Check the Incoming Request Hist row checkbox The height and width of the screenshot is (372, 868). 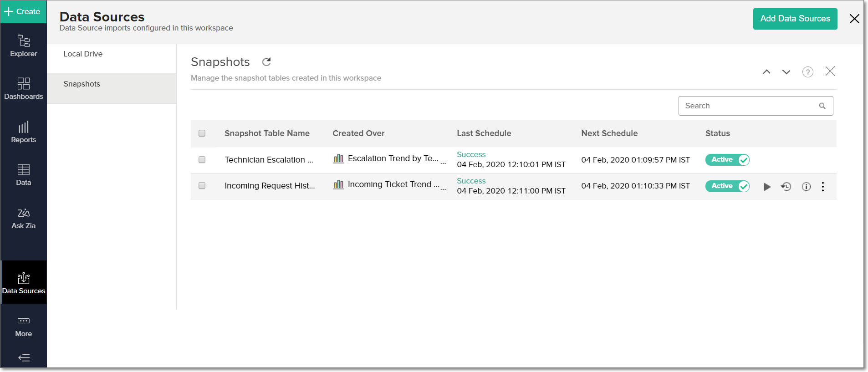point(202,186)
